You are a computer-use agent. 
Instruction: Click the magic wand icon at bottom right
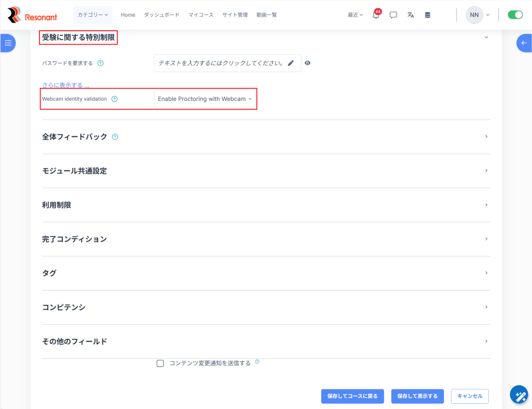[518, 395]
